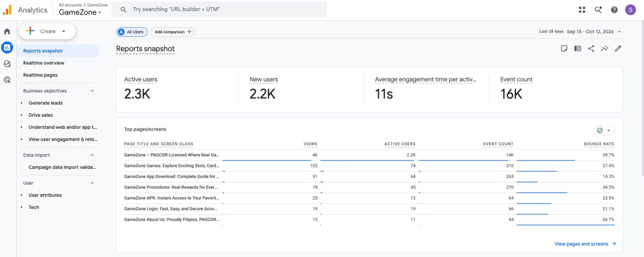Collapse the Data import section

(x=92, y=155)
